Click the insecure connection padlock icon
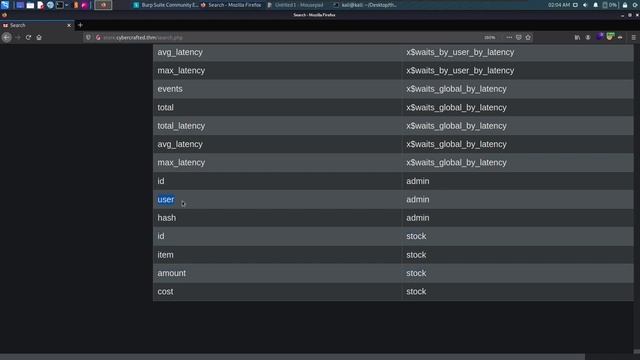 (98, 37)
